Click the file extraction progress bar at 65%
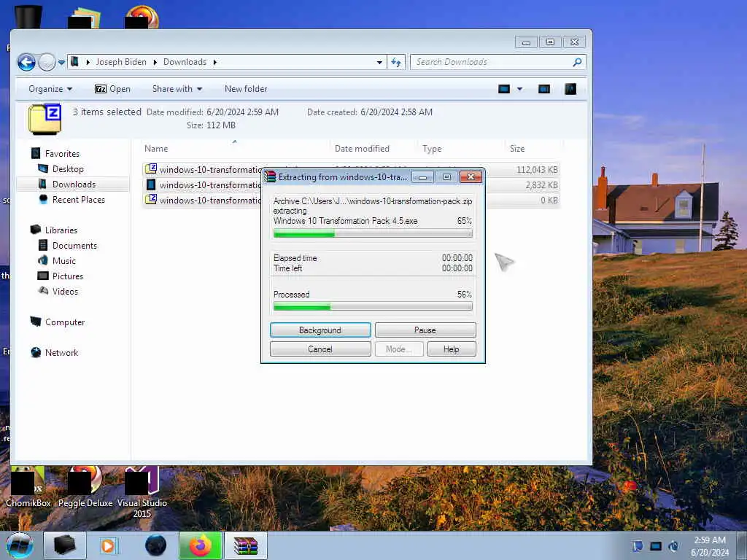747x560 pixels. (373, 233)
